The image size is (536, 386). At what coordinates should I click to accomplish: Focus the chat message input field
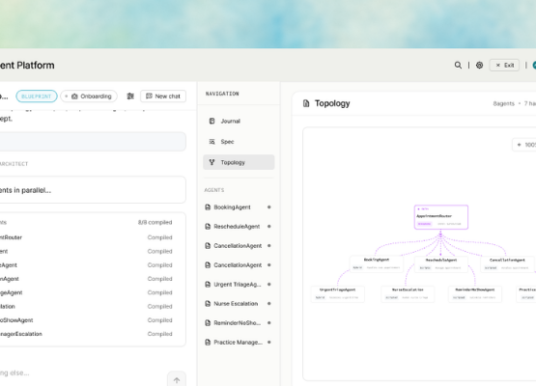pyautogui.click(x=82, y=373)
